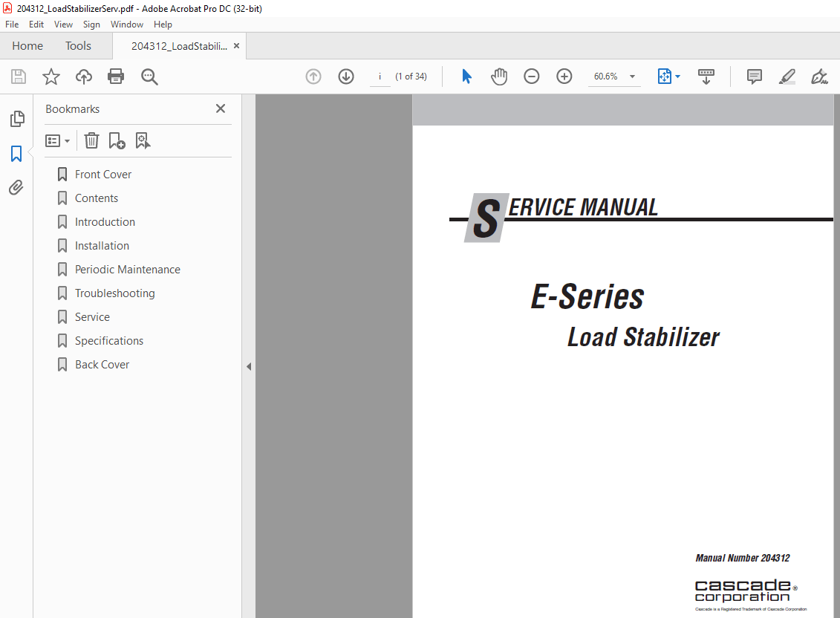Go to the Specifications bookmark
Screen dimensions: 840x618
pyautogui.click(x=109, y=340)
